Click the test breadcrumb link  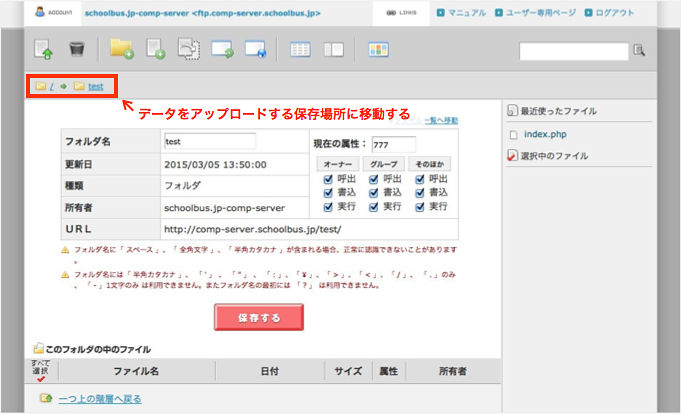tap(96, 86)
